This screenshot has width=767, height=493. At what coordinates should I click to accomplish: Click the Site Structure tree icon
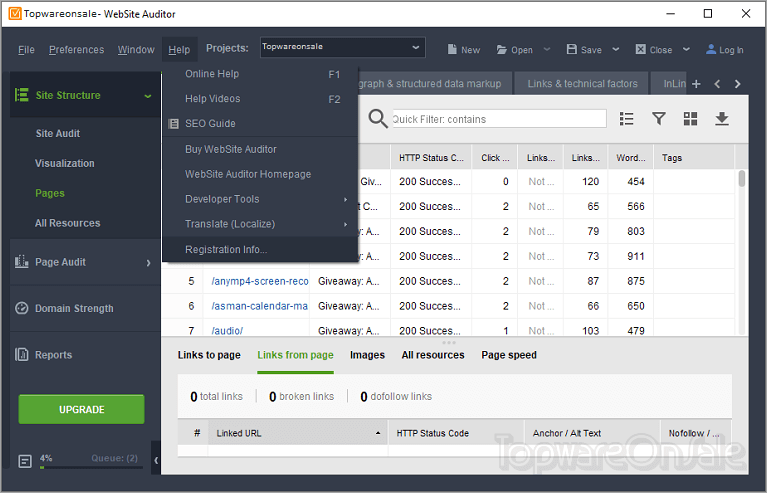coord(22,95)
